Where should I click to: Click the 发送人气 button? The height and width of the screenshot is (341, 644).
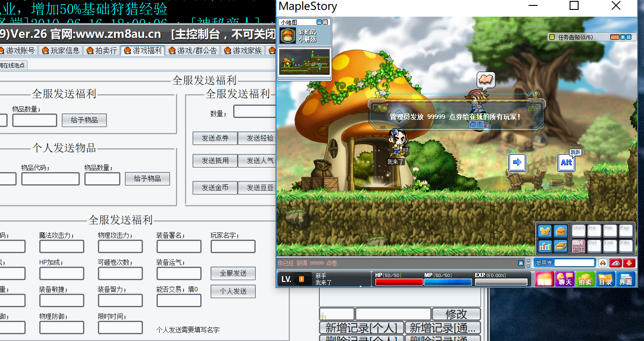tap(257, 161)
